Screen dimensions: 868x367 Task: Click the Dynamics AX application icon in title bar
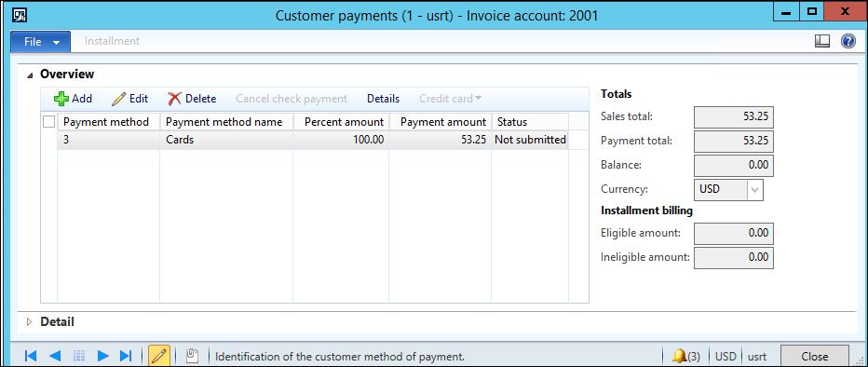tap(19, 14)
